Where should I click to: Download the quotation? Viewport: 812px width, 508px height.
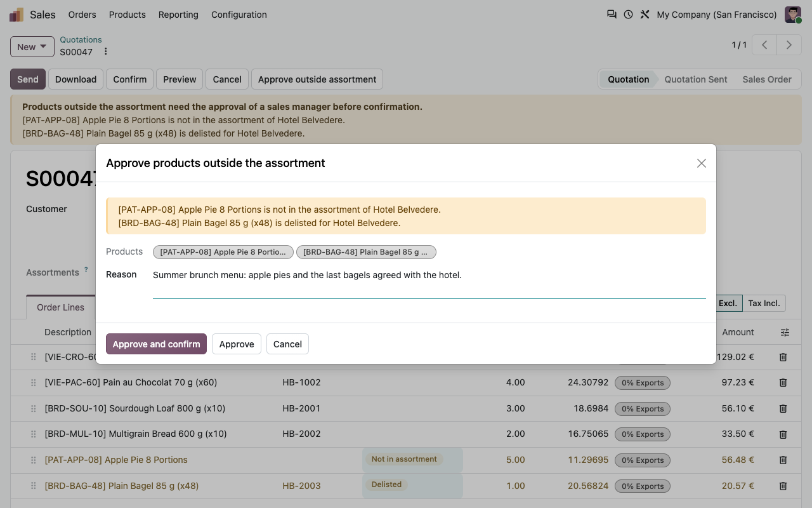[75, 79]
